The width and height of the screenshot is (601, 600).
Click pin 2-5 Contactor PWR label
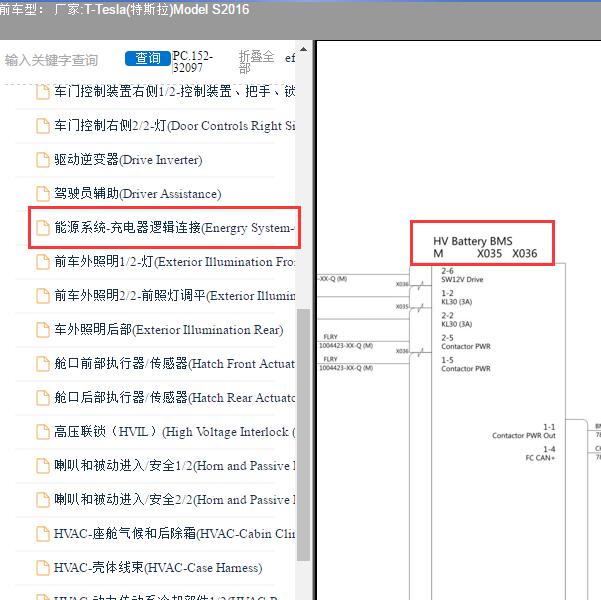tap(466, 342)
